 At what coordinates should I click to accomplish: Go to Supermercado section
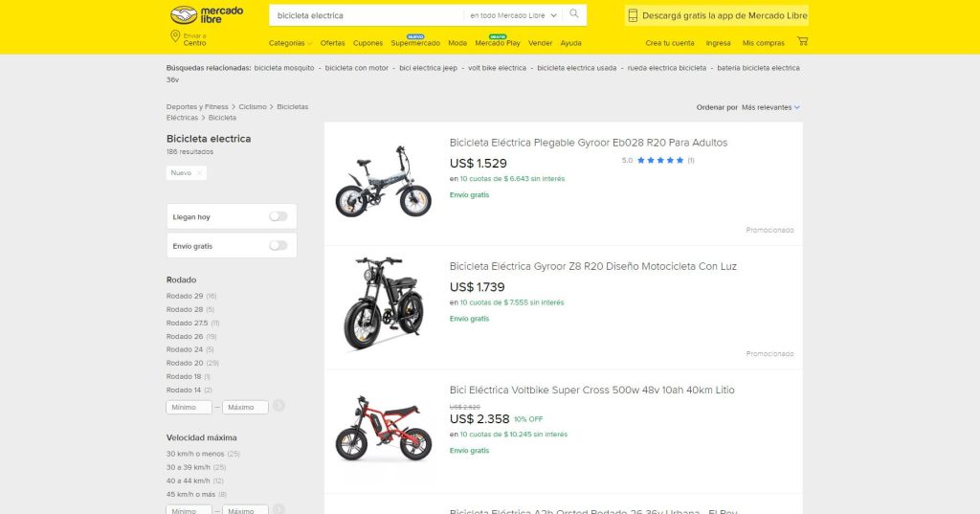coord(415,43)
